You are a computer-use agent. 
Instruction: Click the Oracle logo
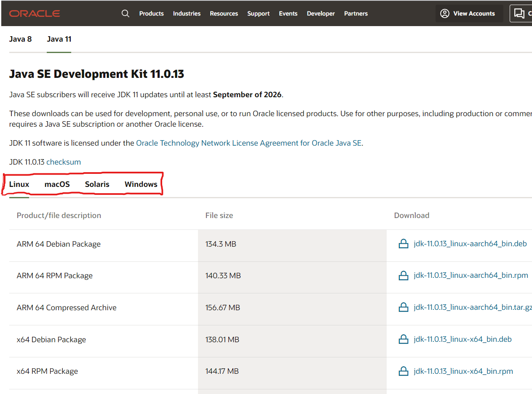(x=35, y=13)
